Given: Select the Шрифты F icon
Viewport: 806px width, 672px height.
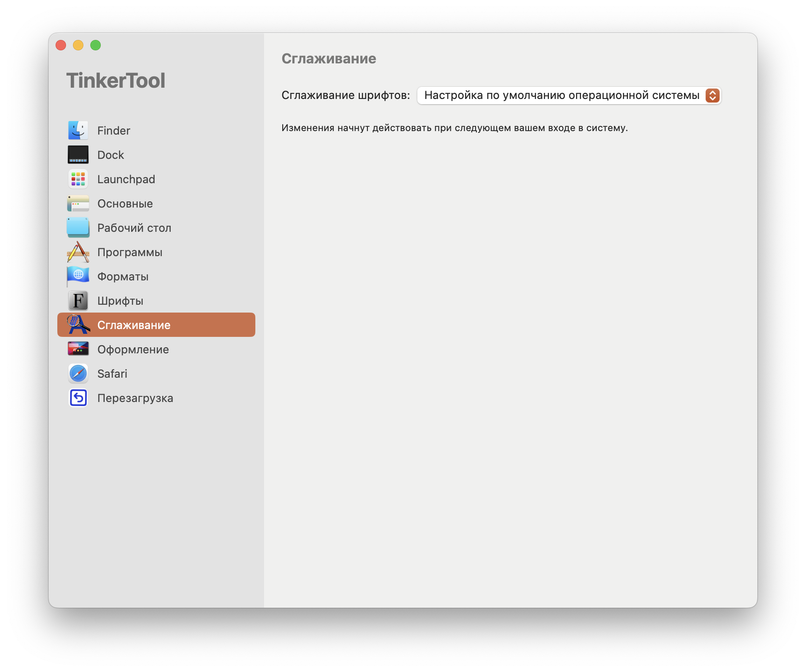Looking at the screenshot, I should 78,300.
